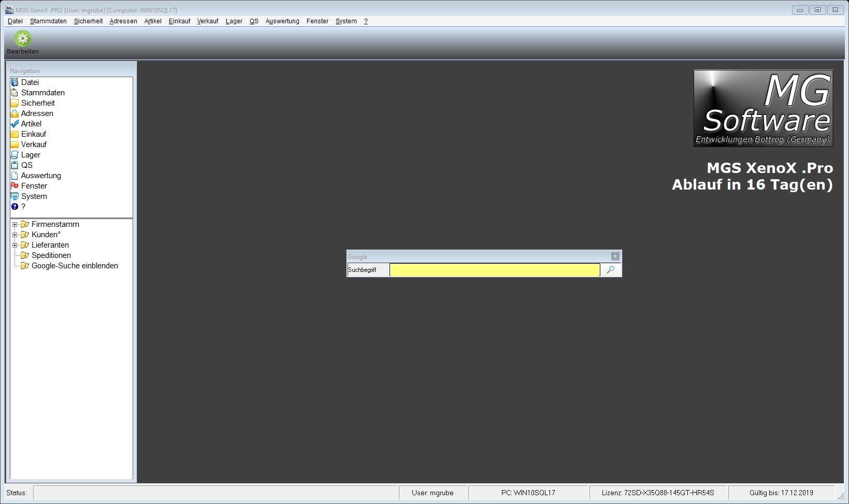The width and height of the screenshot is (849, 504).
Task: Open the Adressen menu in menu bar
Action: click(123, 21)
